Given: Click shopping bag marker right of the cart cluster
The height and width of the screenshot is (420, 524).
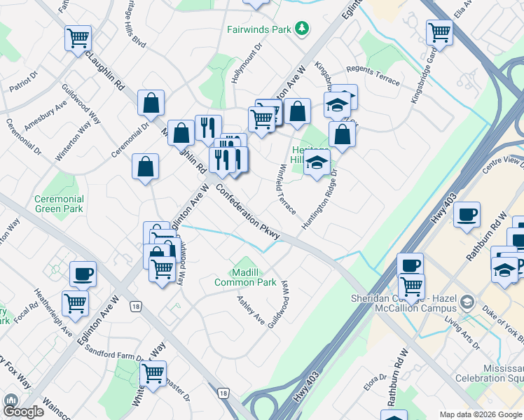Looking at the screenshot, I should pos(298,111).
